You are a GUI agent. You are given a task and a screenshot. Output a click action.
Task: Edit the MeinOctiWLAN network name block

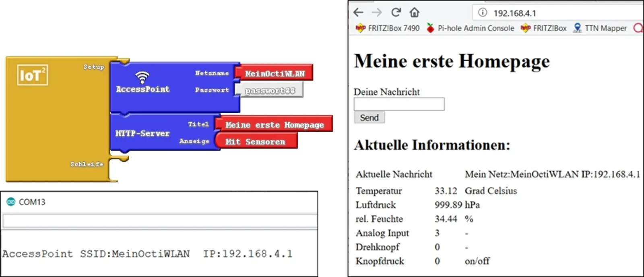point(275,73)
